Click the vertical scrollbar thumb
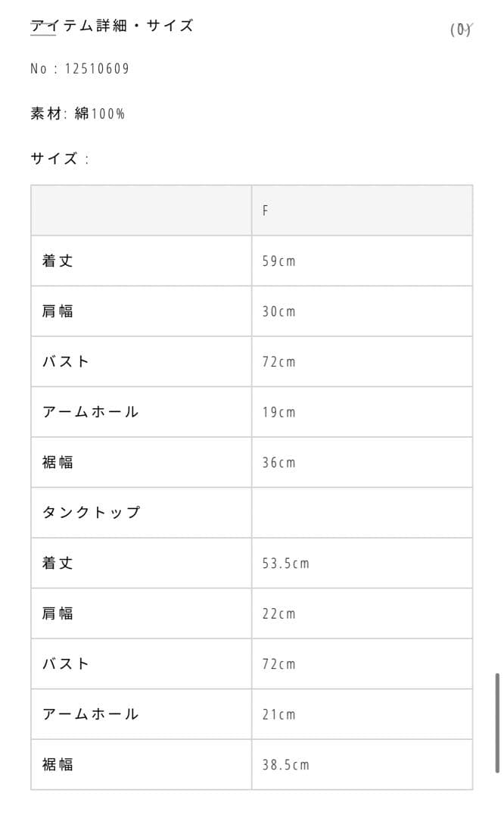The image size is (504, 818). (x=496, y=722)
